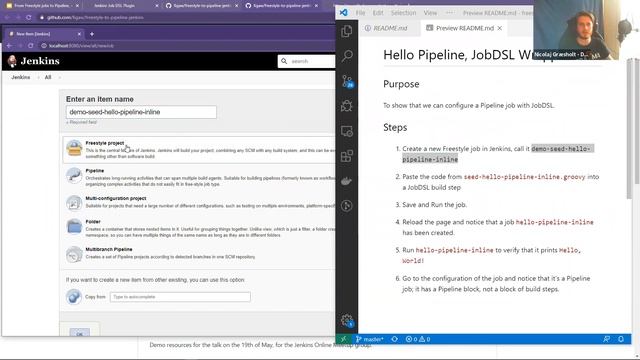Open Docker view in VS Code sidebar
This screenshot has height=360, width=640.
click(347, 181)
